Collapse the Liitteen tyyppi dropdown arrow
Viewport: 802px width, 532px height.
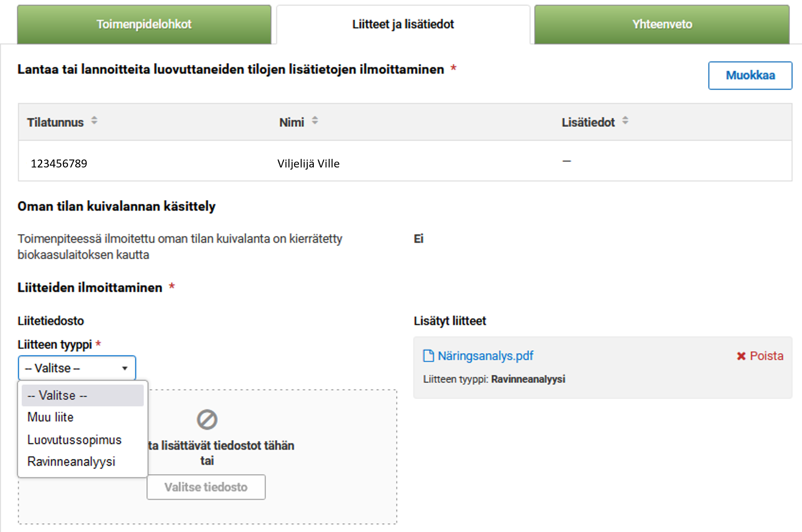coord(124,369)
